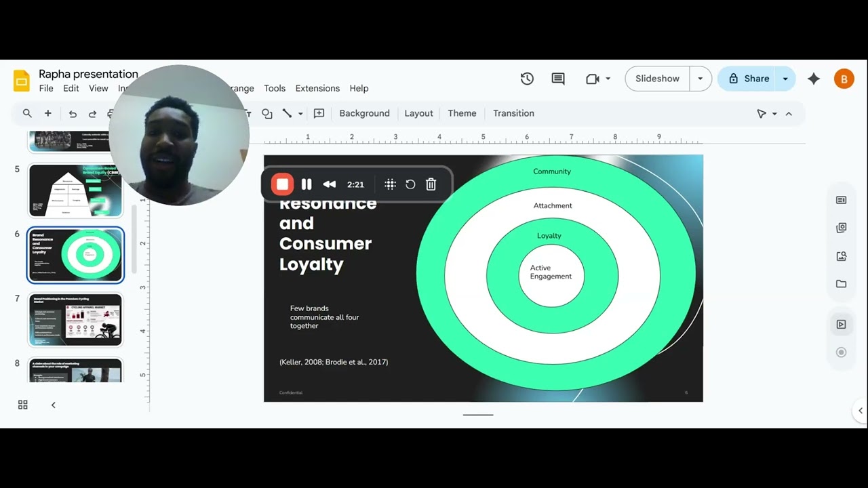Open the Share options dropdown arrow

(785, 79)
